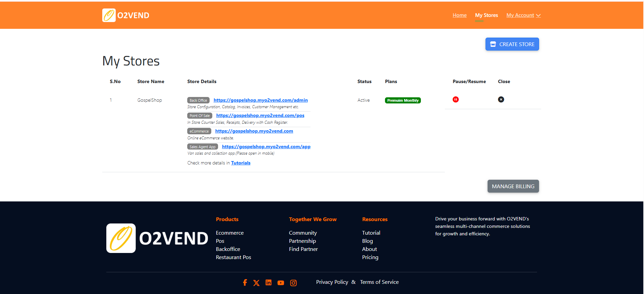
Task: Open the Tutorial link under Resources
Action: coord(371,233)
